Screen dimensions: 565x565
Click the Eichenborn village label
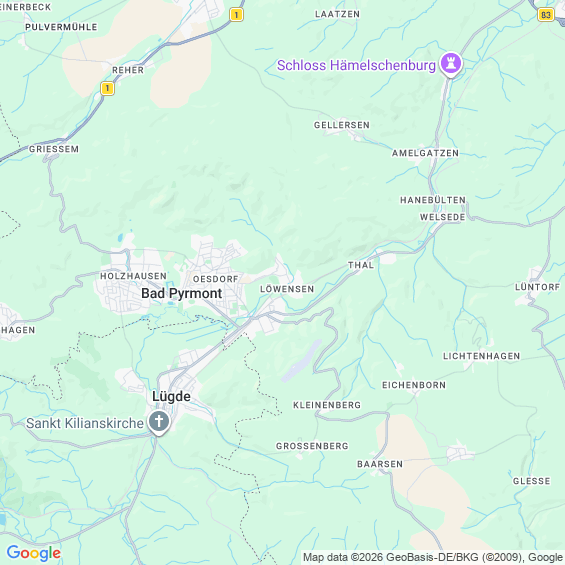(x=414, y=385)
